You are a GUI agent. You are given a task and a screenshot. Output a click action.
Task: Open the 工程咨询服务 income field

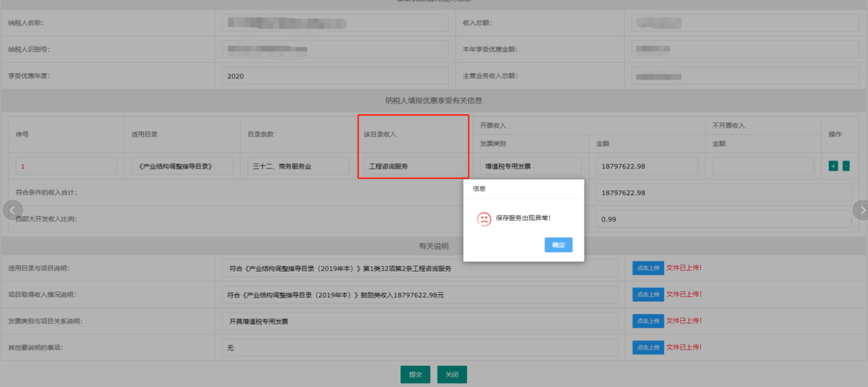(x=414, y=166)
